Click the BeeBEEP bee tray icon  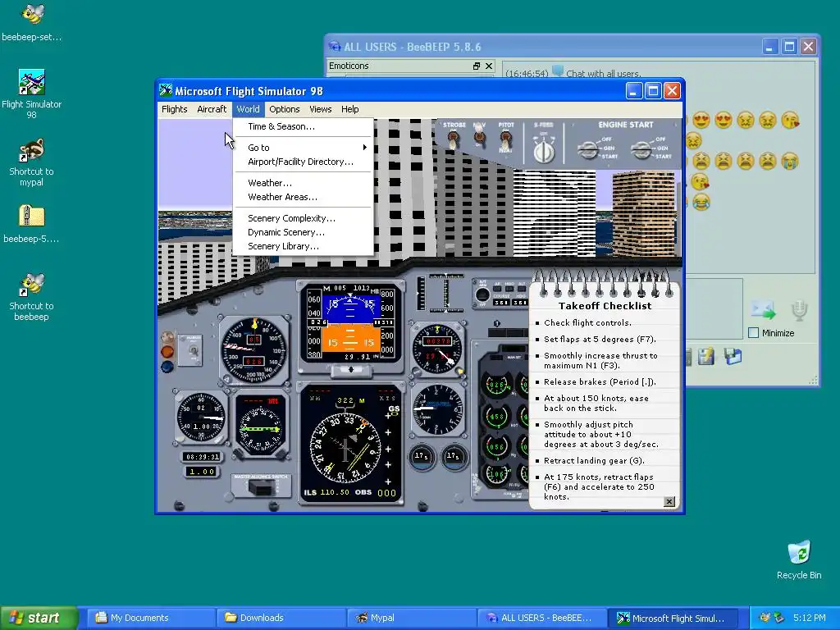765,618
